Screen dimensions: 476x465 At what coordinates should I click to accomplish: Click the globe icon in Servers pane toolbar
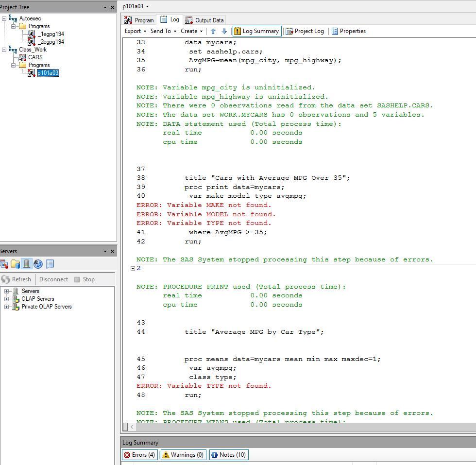coord(38,264)
